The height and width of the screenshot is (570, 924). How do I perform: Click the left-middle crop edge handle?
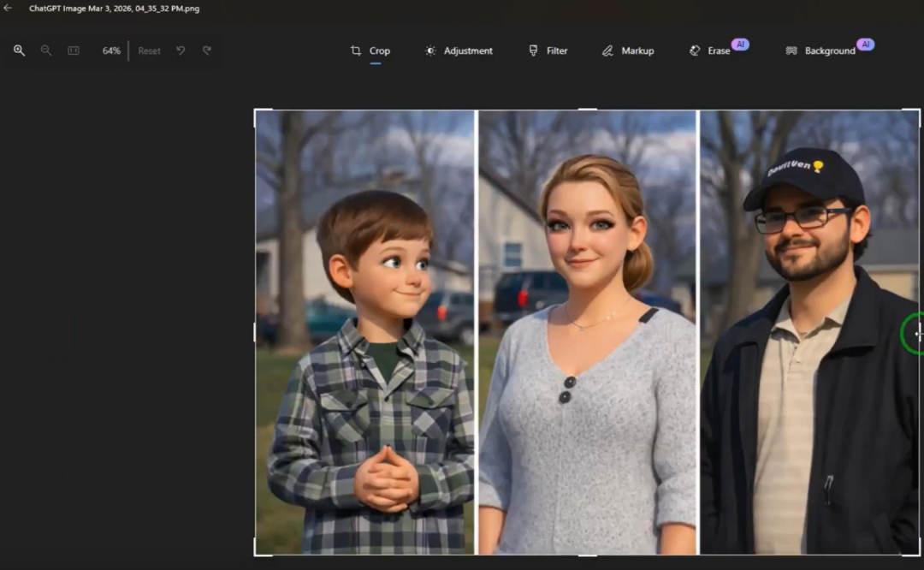[x=255, y=332]
